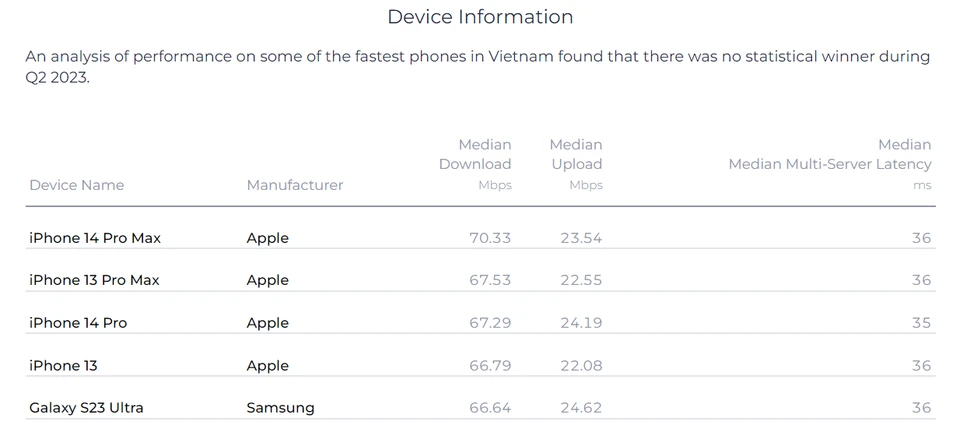Screen dimensions: 970x425
Task: Select the iPhone 13 Pro Max row name
Action: [x=94, y=280]
